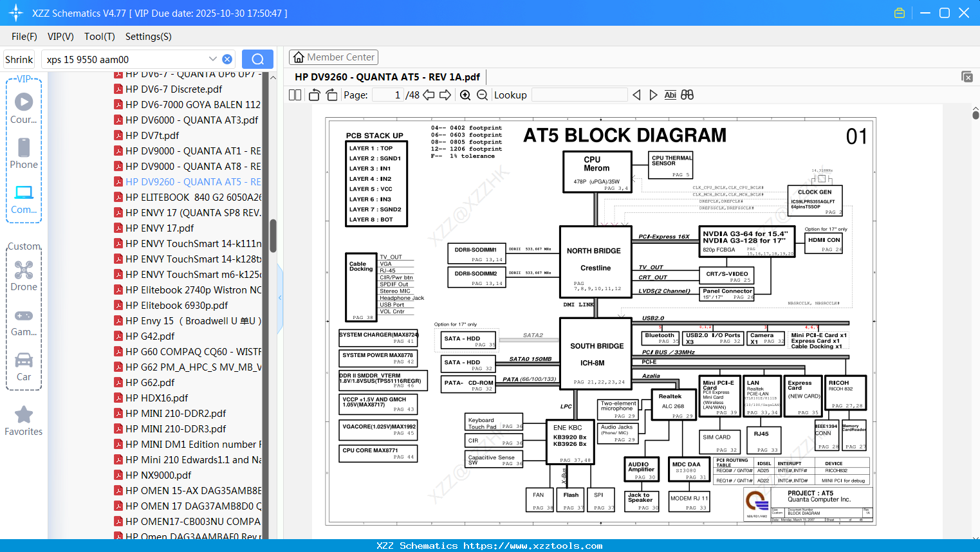The image size is (980, 552).
Task: Rotate the page clockwise
Action: pyautogui.click(x=332, y=95)
